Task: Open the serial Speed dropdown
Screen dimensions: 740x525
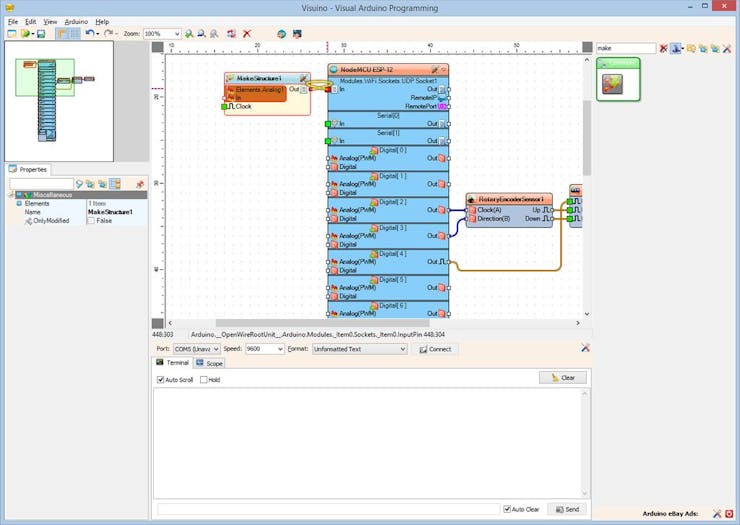Action: pyautogui.click(x=280, y=349)
